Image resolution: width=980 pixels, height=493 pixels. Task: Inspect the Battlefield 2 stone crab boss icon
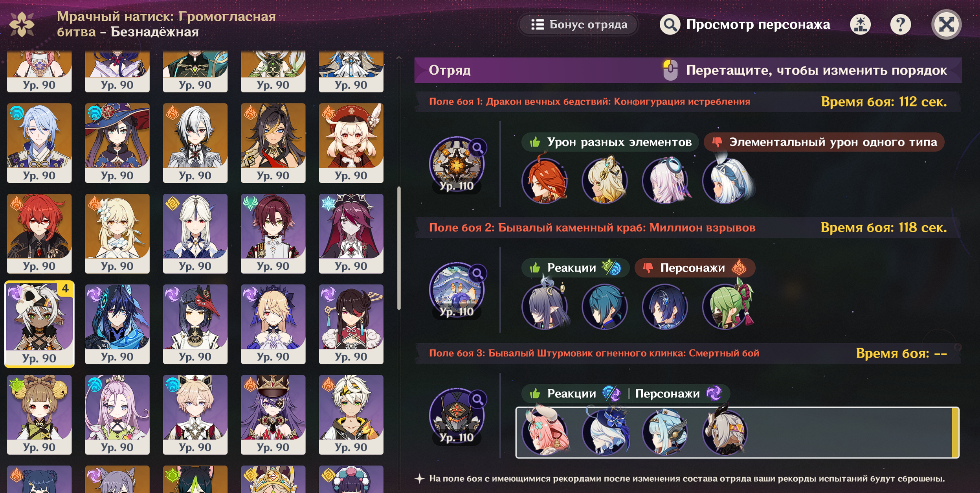[457, 290]
